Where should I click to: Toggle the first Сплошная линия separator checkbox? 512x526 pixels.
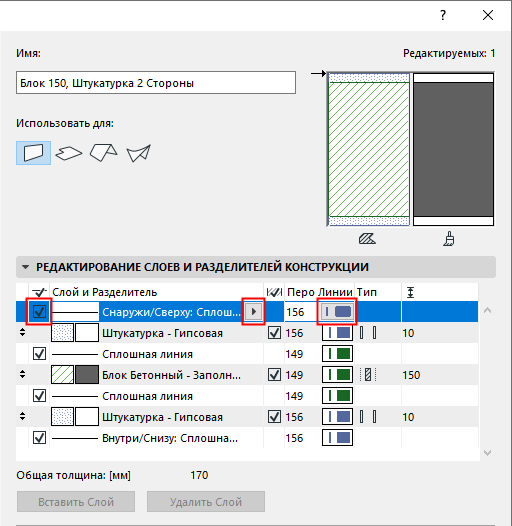click(40, 354)
